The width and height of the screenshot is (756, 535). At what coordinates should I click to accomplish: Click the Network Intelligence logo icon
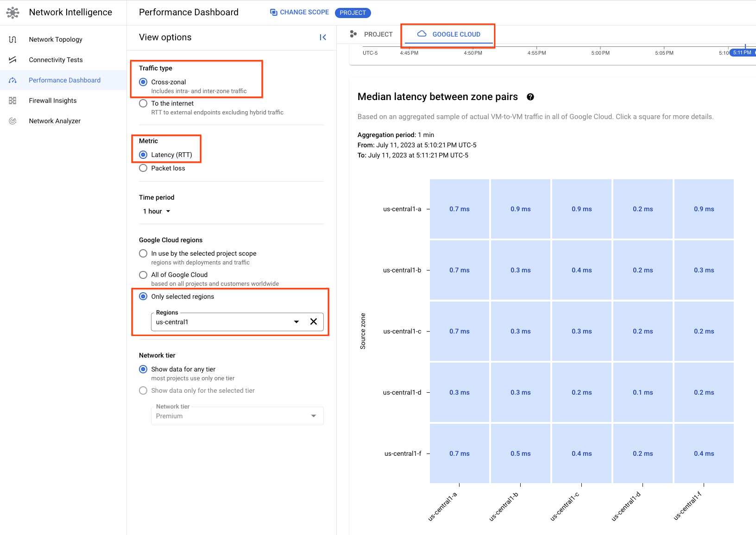point(13,13)
